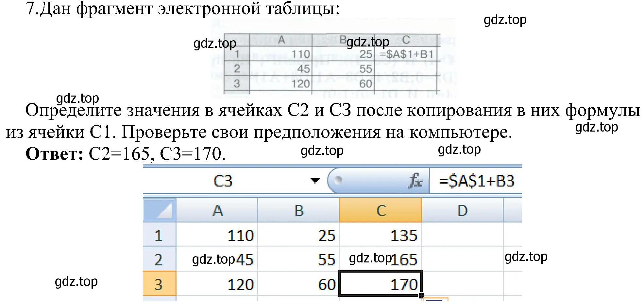Open the Name Box dropdown arrow
This screenshot has width=644, height=304.
coord(315,181)
